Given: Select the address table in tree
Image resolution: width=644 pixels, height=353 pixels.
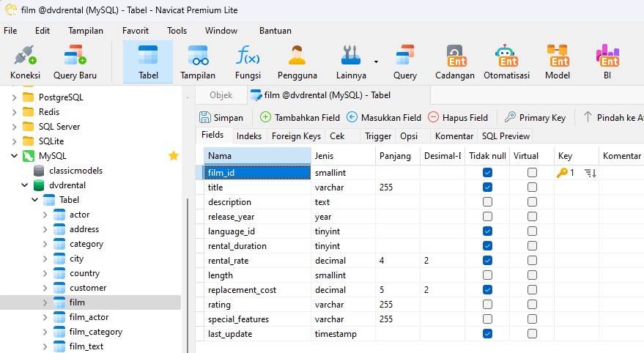Looking at the screenshot, I should point(84,229).
